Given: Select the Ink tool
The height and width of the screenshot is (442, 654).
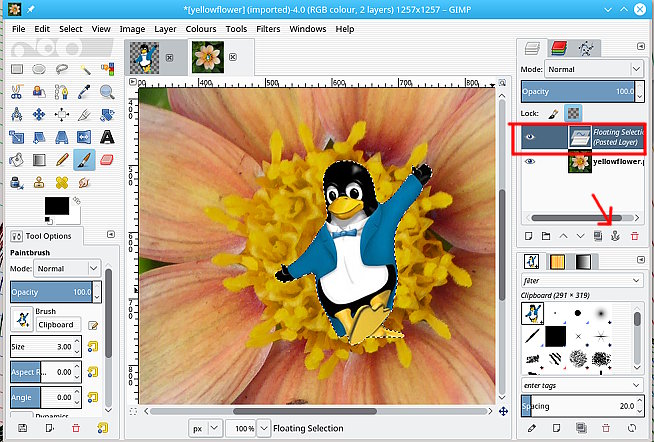Looking at the screenshot, I should pos(17,183).
